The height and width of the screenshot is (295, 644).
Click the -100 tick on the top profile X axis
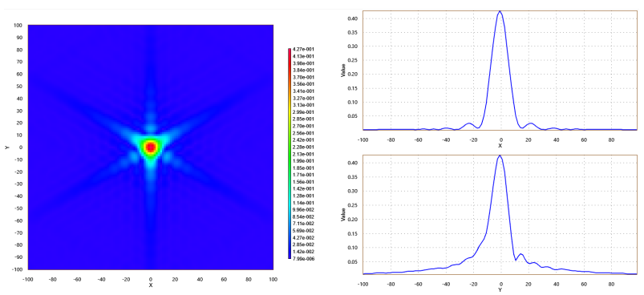(363, 140)
